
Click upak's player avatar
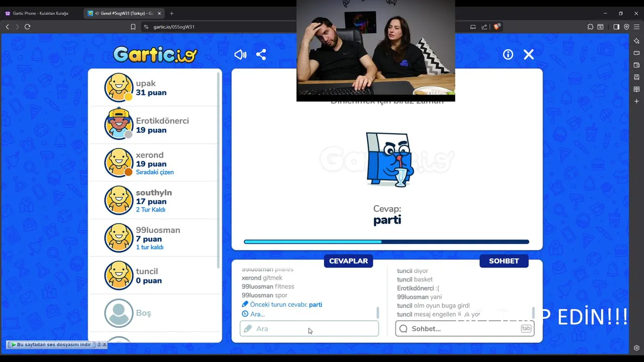click(119, 87)
